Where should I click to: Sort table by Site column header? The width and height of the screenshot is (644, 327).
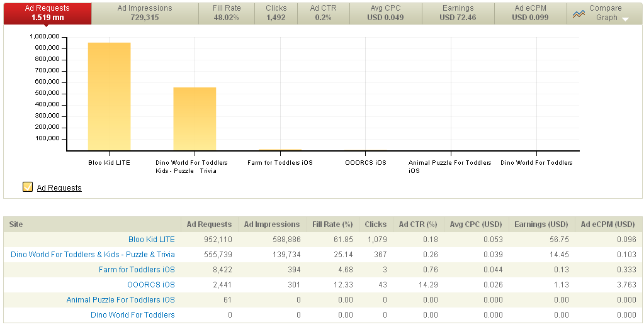click(16, 224)
